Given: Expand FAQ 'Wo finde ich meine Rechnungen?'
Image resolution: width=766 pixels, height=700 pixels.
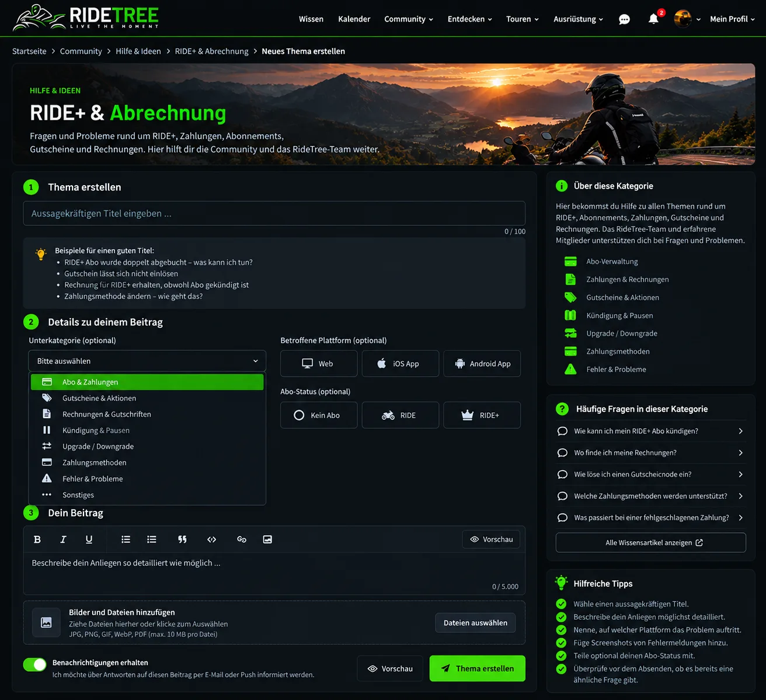Looking at the screenshot, I should (x=651, y=452).
